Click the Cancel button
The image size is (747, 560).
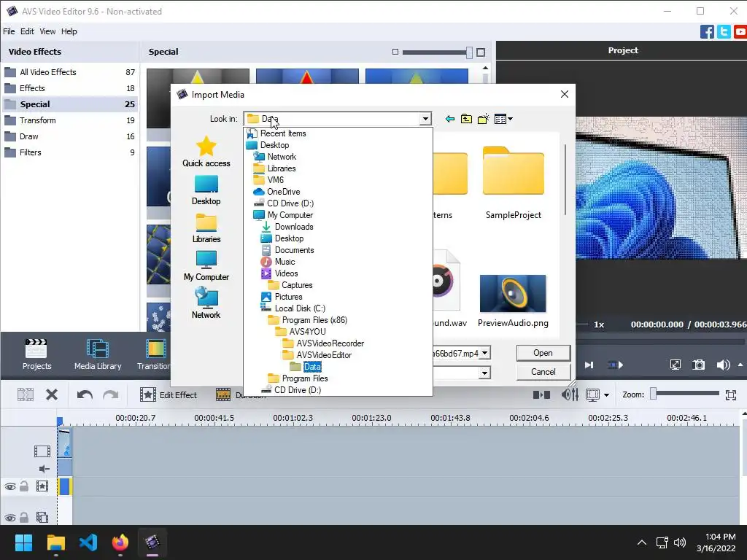coord(543,372)
